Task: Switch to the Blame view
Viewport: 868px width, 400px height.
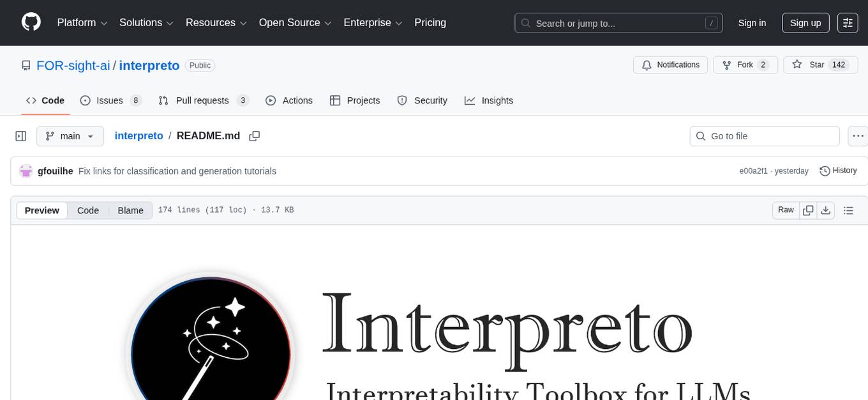Action: pyautogui.click(x=130, y=210)
